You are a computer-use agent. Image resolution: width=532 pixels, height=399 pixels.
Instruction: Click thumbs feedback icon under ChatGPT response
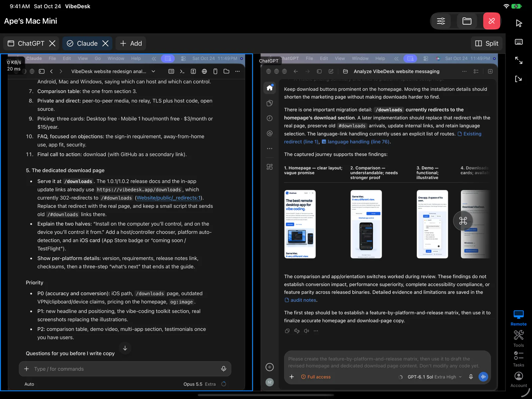pyautogui.click(x=297, y=331)
